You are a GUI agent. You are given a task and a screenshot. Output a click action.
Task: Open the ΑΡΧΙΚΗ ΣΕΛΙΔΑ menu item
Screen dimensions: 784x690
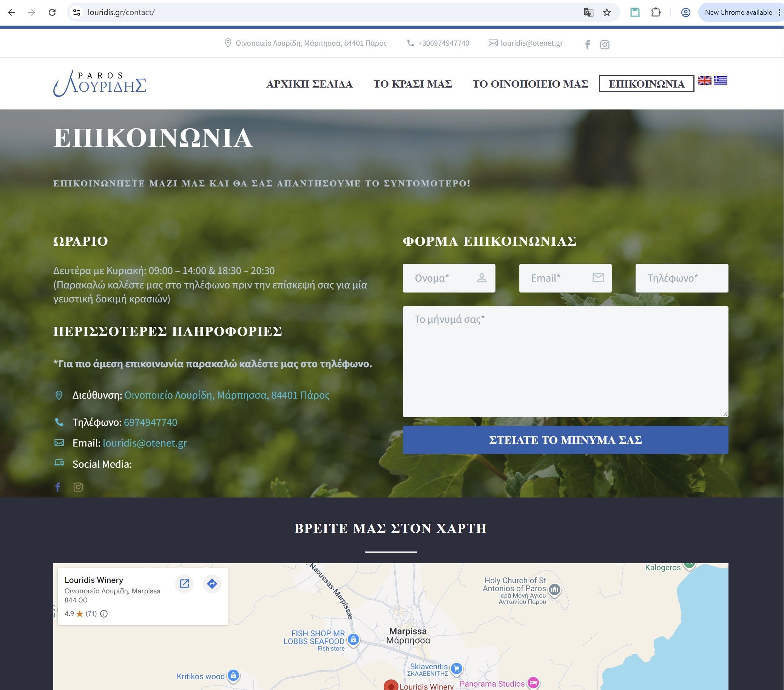point(309,83)
